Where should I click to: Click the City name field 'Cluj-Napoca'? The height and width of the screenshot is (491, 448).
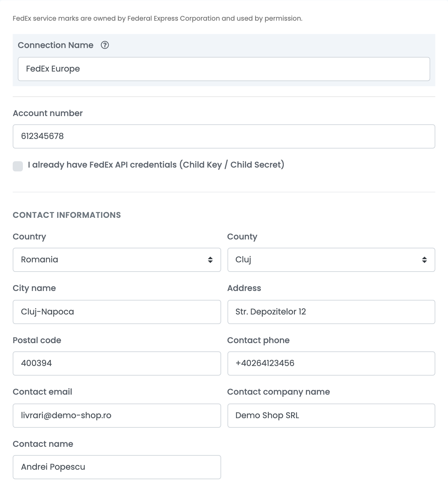point(117,312)
